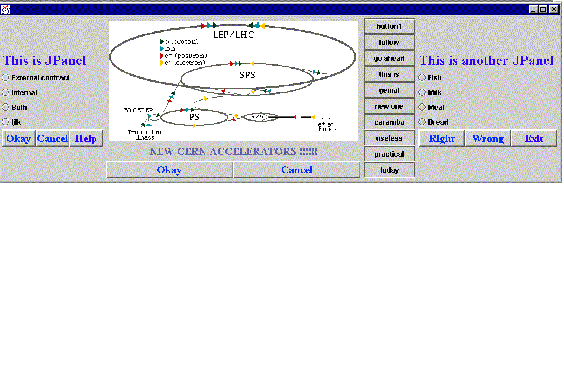Click the EPA label in the diagram
The height and width of the screenshot is (392, 564).
click(x=257, y=117)
